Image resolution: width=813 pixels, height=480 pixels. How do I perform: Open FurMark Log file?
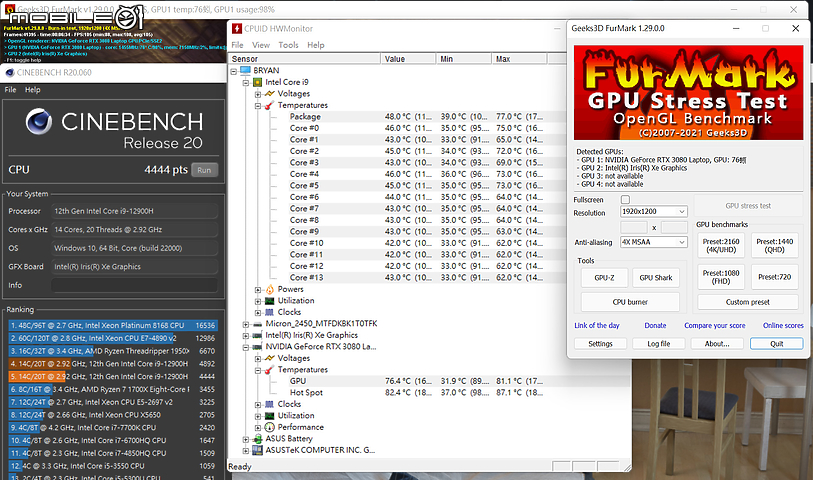pos(658,344)
